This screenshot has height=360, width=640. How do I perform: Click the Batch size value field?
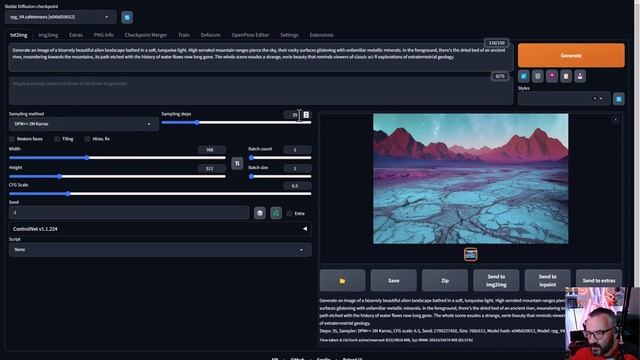tap(297, 168)
